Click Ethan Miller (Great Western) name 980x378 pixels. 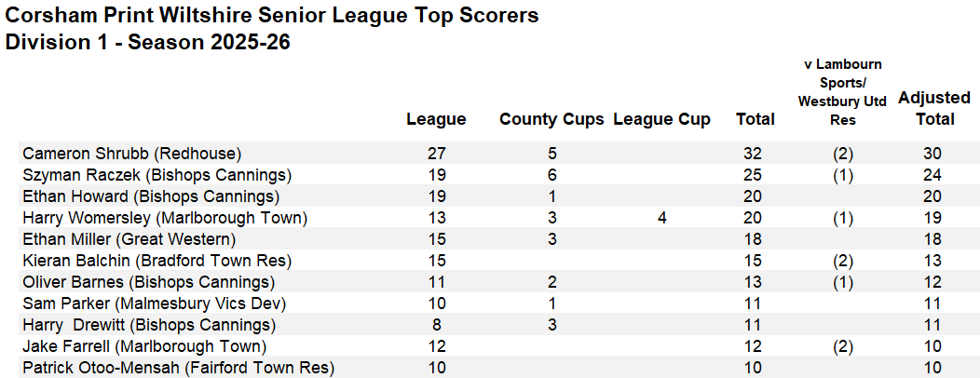[129, 239]
